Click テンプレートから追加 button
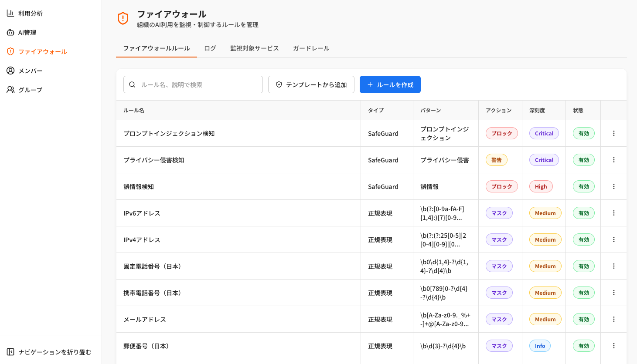The width and height of the screenshot is (637, 364). point(311,85)
